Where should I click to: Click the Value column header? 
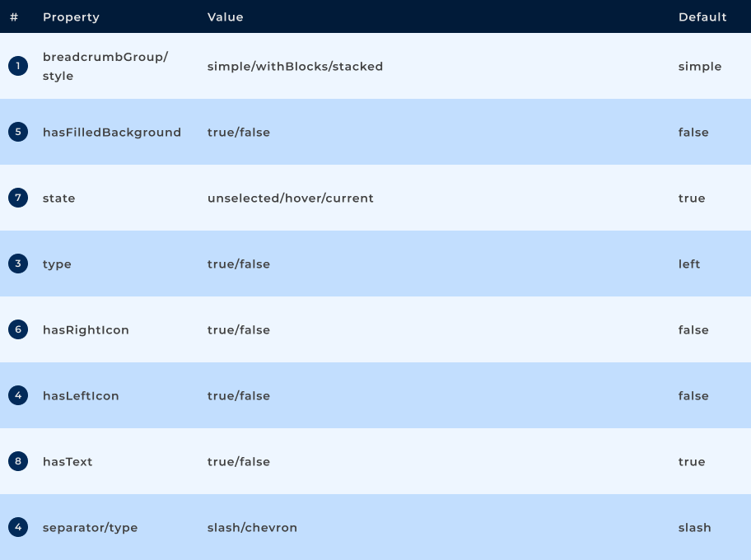click(225, 17)
